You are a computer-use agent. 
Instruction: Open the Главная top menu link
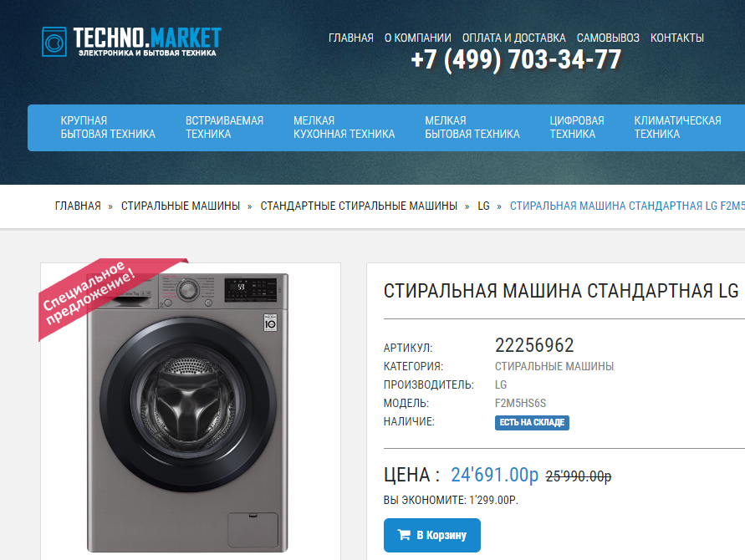coord(350,38)
